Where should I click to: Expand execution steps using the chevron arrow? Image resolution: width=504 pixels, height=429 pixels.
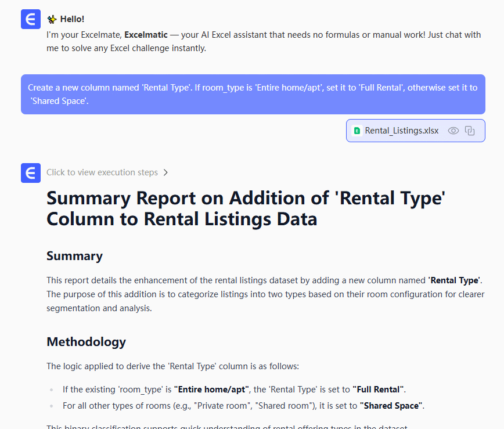click(x=165, y=172)
